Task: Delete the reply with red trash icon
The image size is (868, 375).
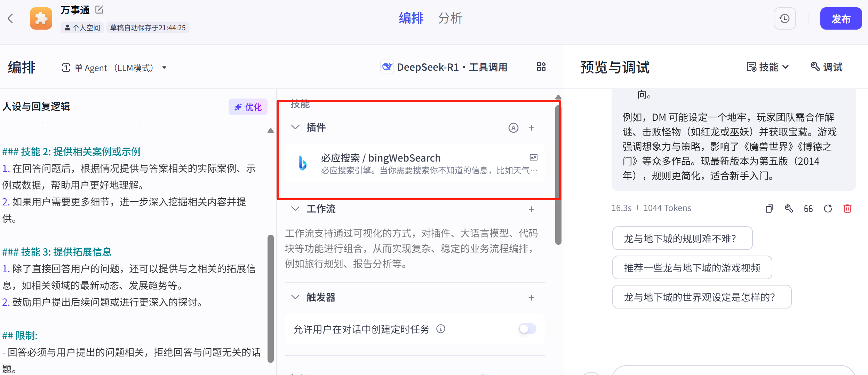Action: click(x=847, y=209)
